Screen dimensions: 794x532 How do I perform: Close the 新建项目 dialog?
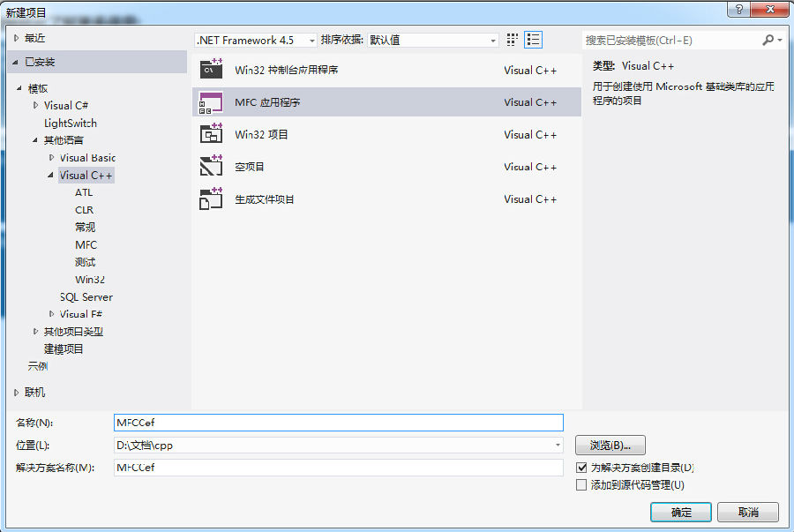[769, 9]
